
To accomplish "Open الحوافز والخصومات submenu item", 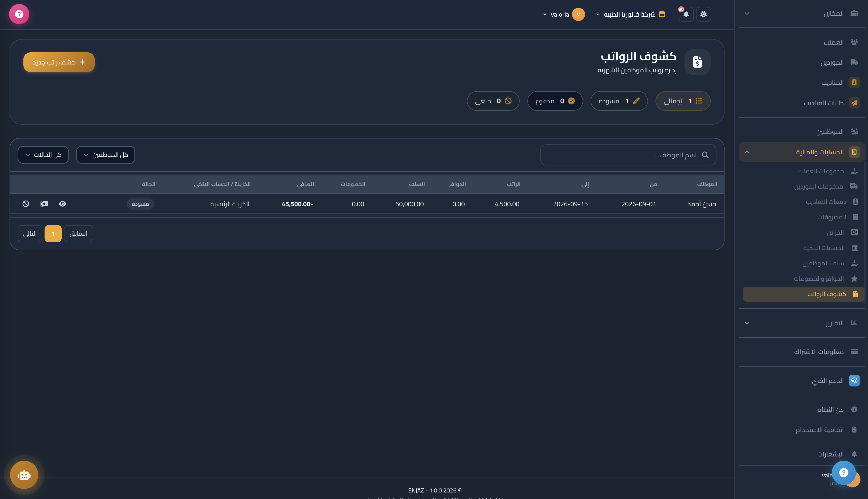I will (x=803, y=279).
